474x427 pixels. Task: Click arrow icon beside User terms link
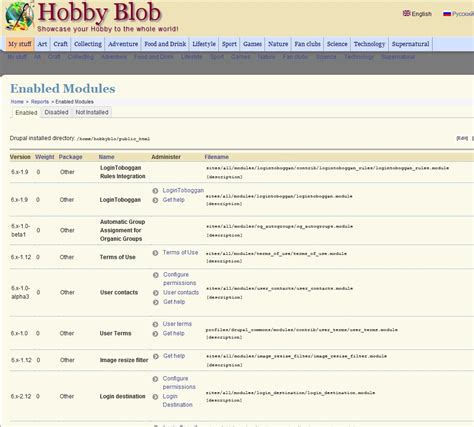155,324
